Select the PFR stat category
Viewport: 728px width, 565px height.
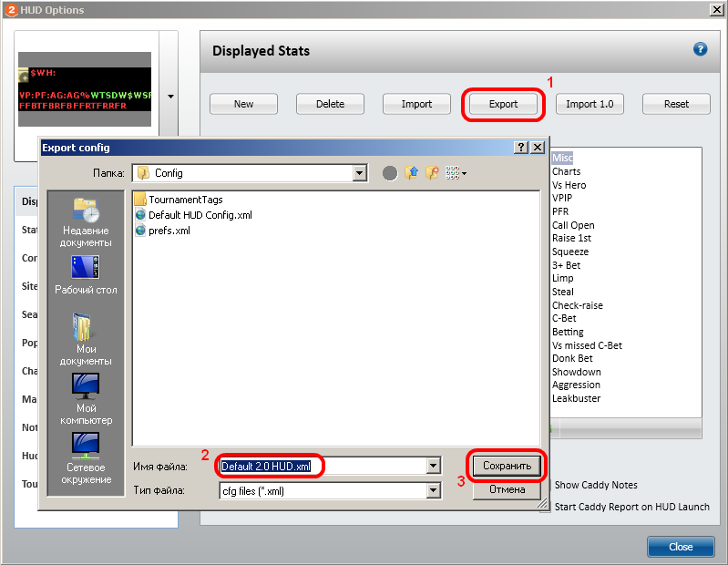[560, 211]
